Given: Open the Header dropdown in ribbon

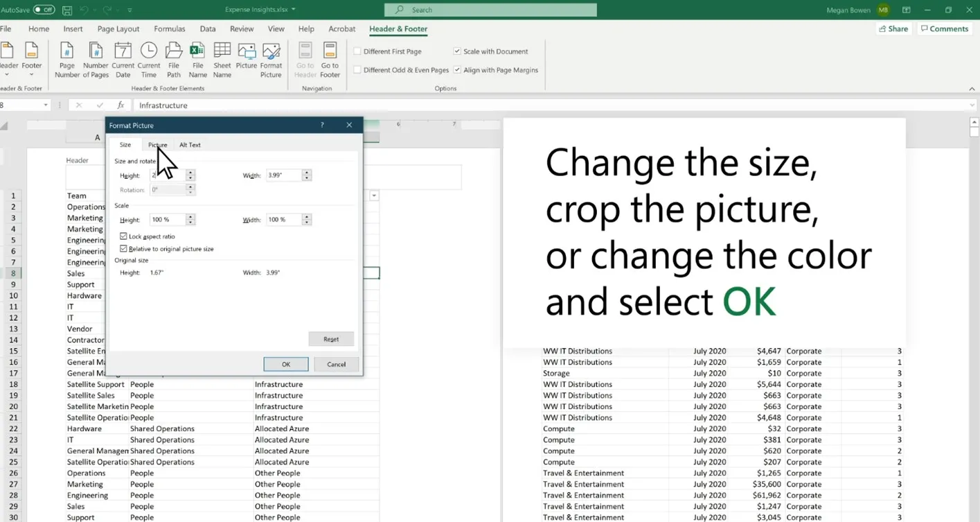Looking at the screenshot, I should [x=8, y=60].
